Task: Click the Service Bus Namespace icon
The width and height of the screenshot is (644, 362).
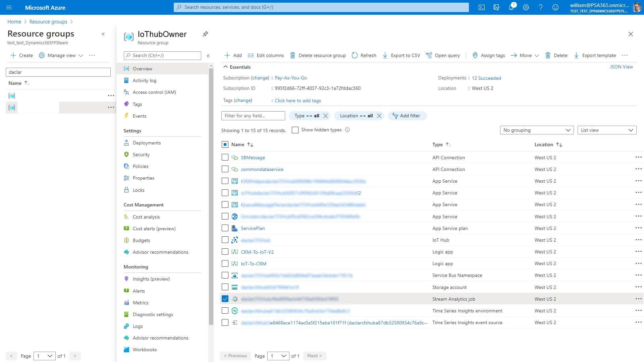Action: [234, 276]
